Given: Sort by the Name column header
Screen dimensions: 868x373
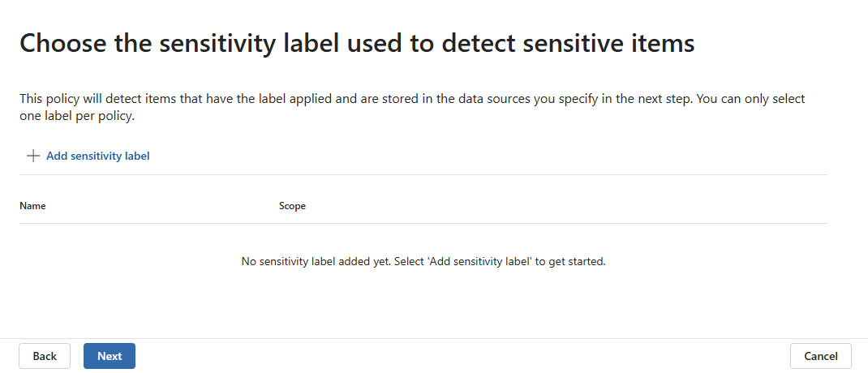Looking at the screenshot, I should pyautogui.click(x=32, y=206).
